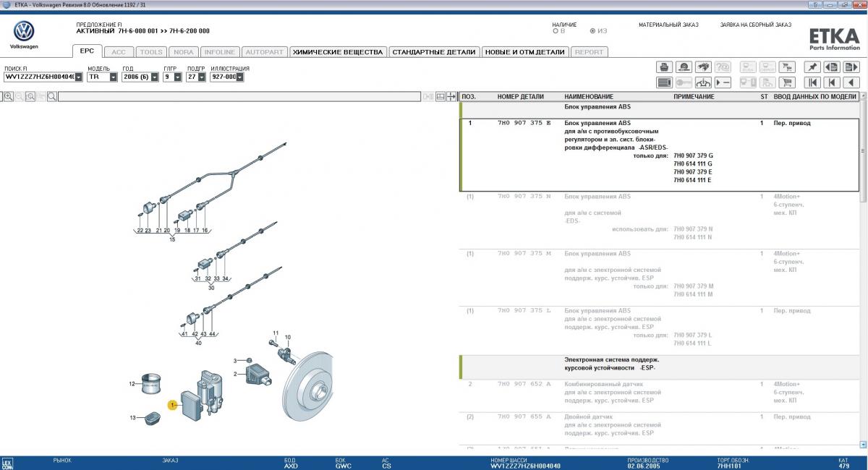This screenshot has height=470, width=868.
Task: Open the ИЛЛЮСТРАЦИЯ dropdown showing 927-000
Action: point(239,77)
